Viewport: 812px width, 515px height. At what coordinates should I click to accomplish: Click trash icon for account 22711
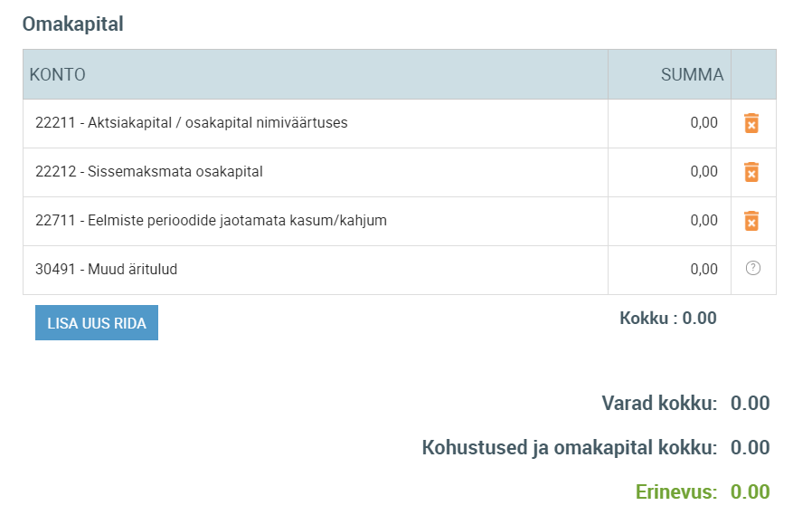click(x=751, y=221)
